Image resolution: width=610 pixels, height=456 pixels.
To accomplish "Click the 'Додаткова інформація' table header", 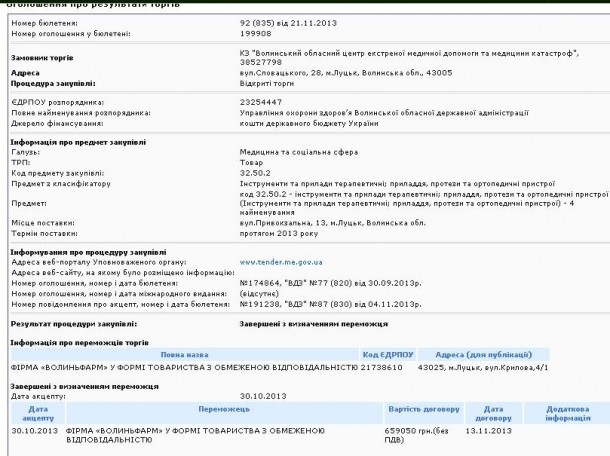I will coord(568,413).
